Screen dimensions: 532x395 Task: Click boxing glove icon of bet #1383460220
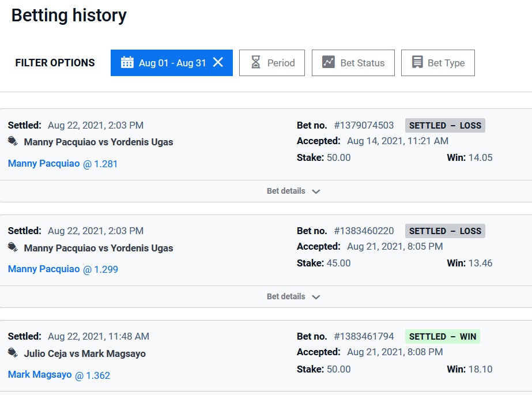[x=13, y=247]
